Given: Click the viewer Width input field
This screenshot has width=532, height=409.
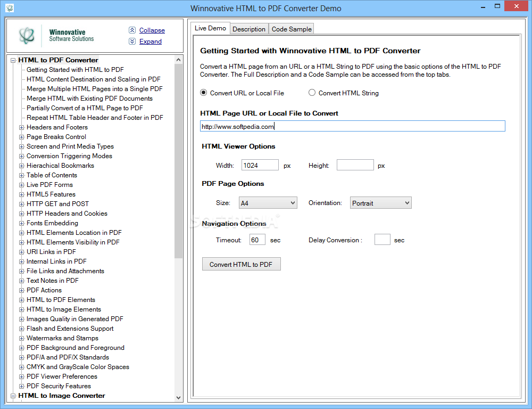Looking at the screenshot, I should tap(260, 165).
